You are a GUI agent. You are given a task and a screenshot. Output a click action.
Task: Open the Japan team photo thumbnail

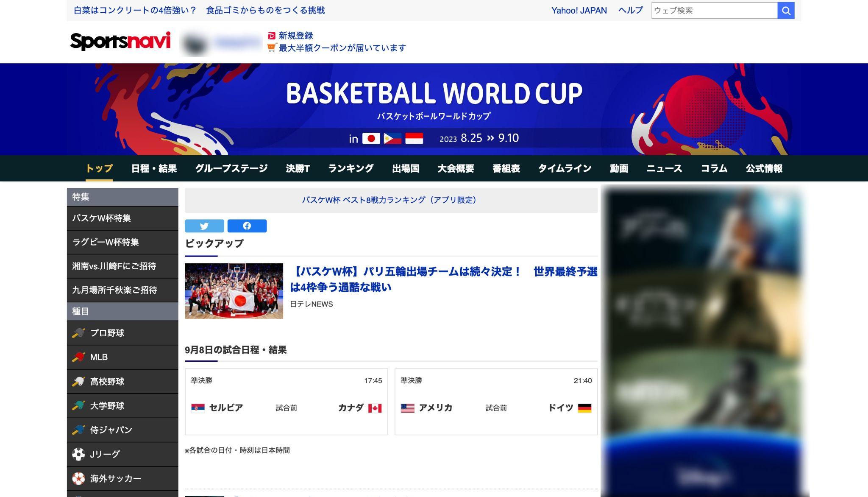[x=234, y=291]
